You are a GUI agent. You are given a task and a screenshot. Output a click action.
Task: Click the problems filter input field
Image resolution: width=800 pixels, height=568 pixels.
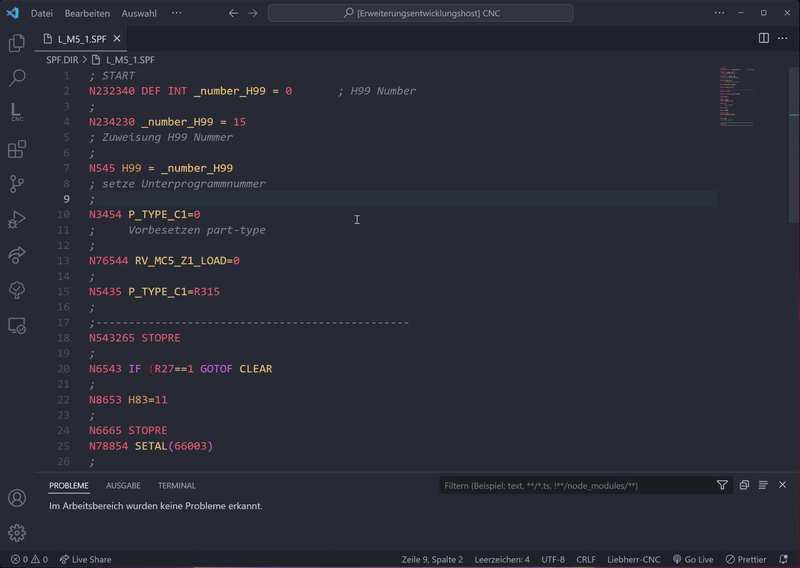[577, 485]
